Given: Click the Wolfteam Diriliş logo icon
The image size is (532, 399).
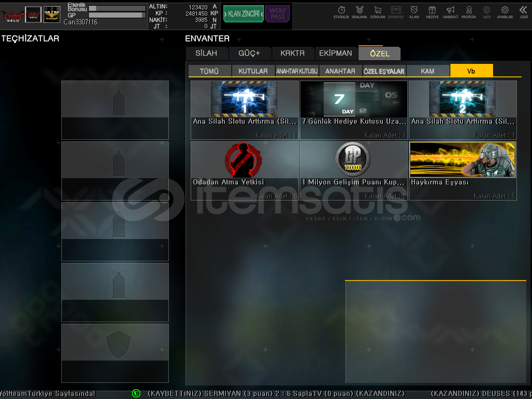Looking at the screenshot, I should click(12, 15).
